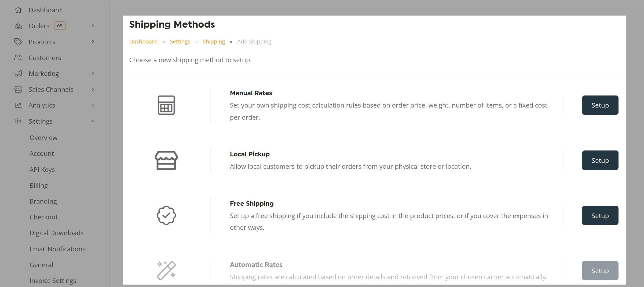Expand the Products submenu chevron
This screenshot has height=287, width=644.
click(93, 42)
